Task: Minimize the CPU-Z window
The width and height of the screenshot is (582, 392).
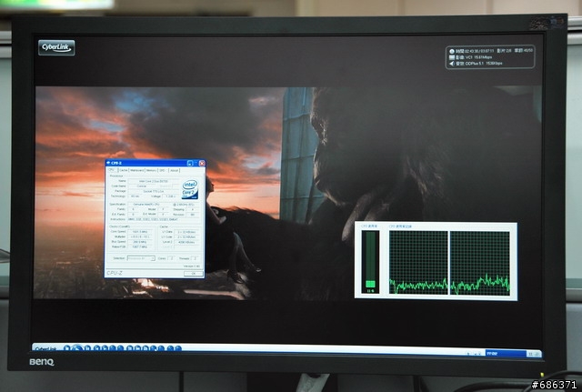Action: (x=190, y=163)
